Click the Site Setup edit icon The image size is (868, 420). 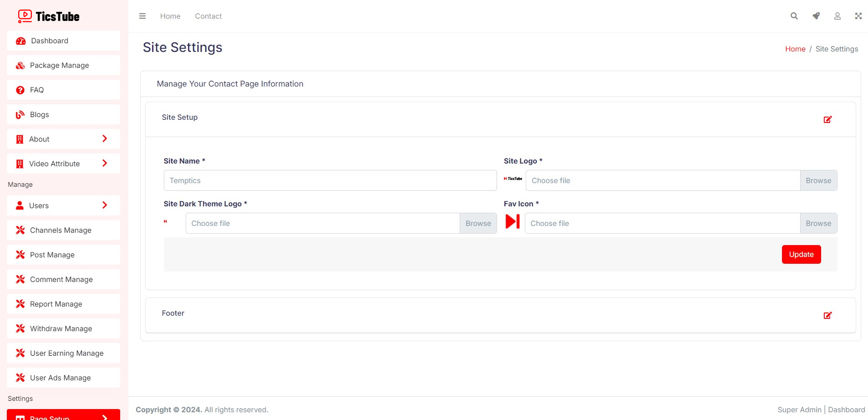point(827,119)
